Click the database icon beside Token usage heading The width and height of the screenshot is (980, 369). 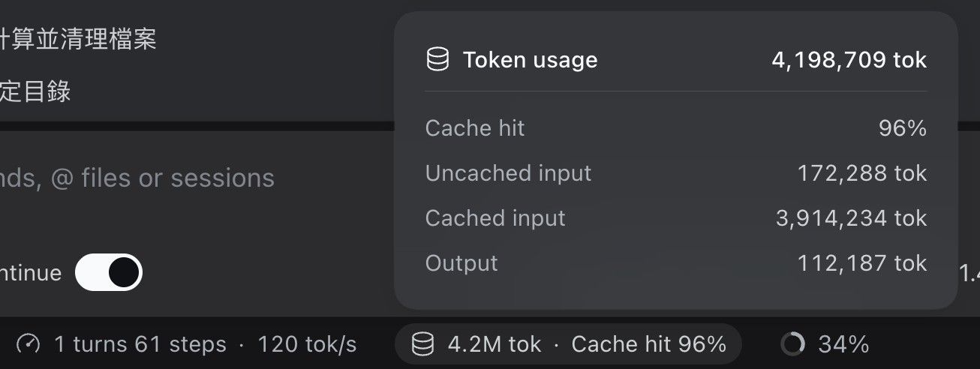point(437,60)
